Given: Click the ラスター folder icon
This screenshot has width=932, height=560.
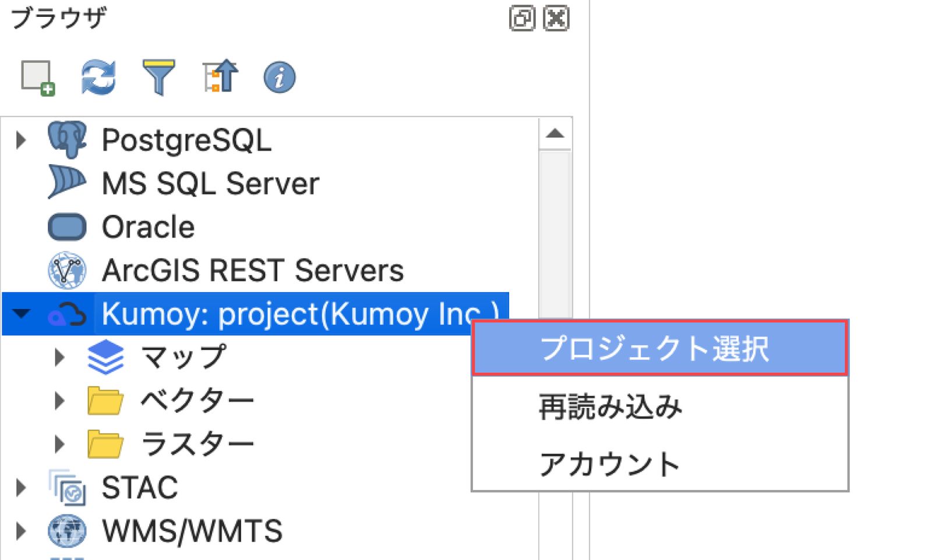Looking at the screenshot, I should click(x=105, y=444).
